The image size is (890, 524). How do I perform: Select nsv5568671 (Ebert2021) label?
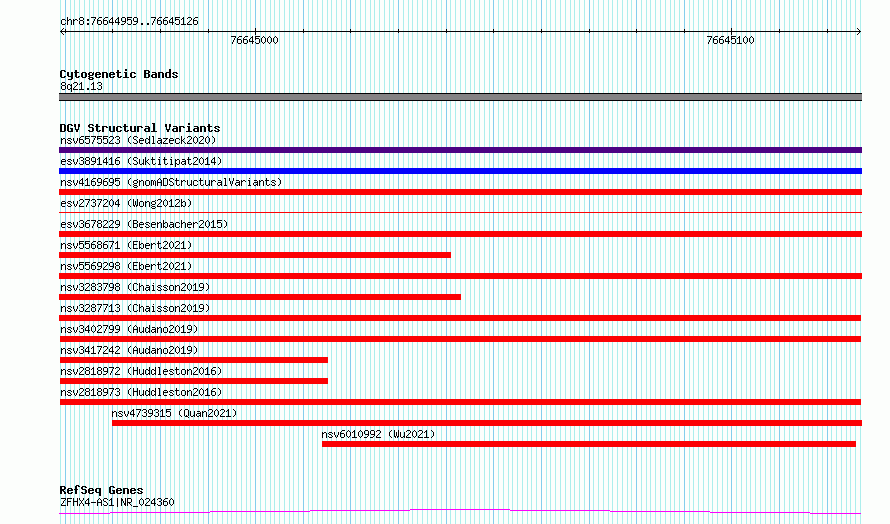tap(126, 245)
